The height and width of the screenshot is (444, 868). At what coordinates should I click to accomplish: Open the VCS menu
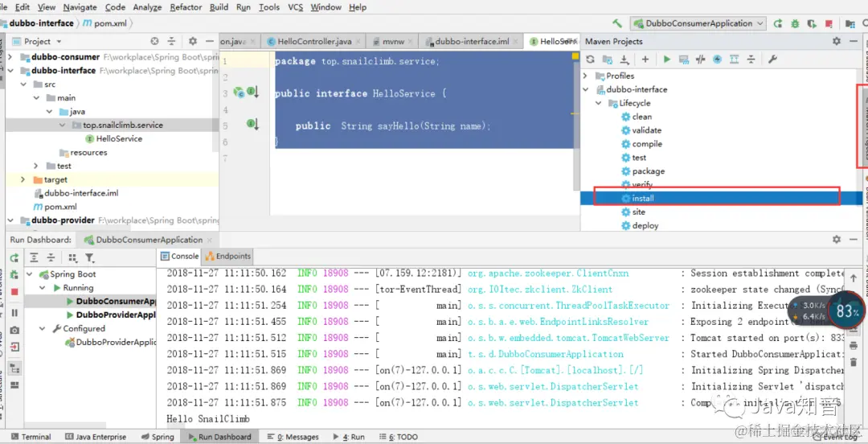296,7
